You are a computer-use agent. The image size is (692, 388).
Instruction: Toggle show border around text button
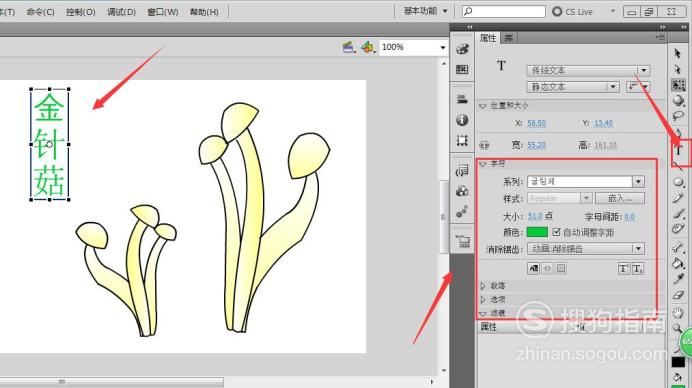coord(561,268)
